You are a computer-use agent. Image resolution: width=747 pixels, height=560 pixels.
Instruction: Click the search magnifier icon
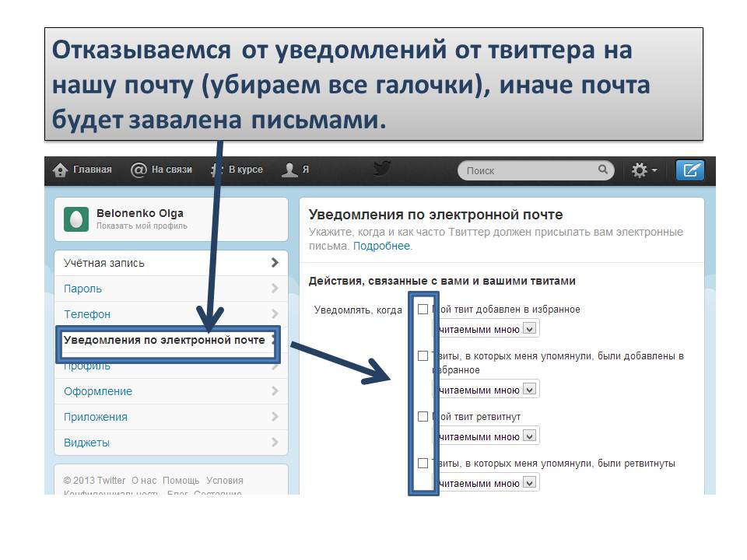click(602, 169)
